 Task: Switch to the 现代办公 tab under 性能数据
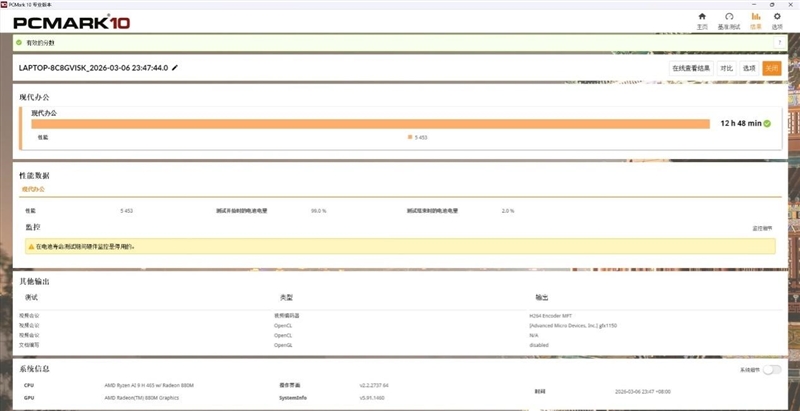(33, 189)
